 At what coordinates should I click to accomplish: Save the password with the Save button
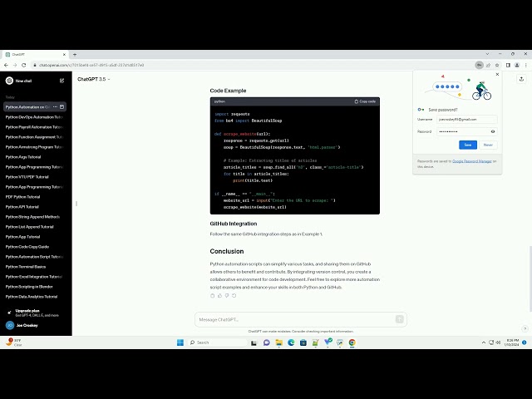coord(468,145)
